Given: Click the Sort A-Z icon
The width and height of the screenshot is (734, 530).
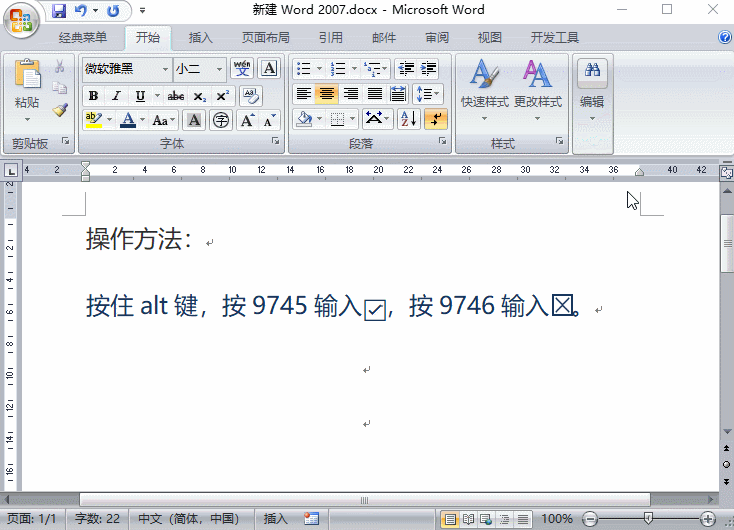Looking at the screenshot, I should (x=409, y=120).
